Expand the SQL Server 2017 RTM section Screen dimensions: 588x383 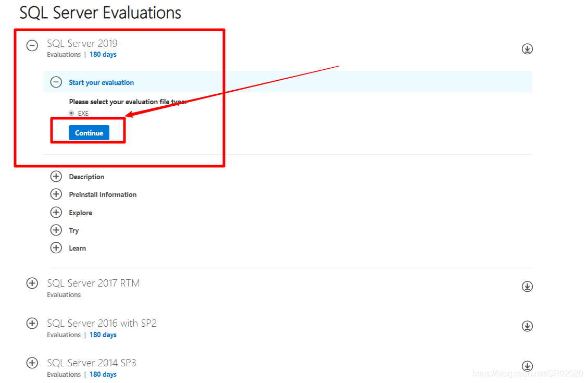(x=32, y=283)
